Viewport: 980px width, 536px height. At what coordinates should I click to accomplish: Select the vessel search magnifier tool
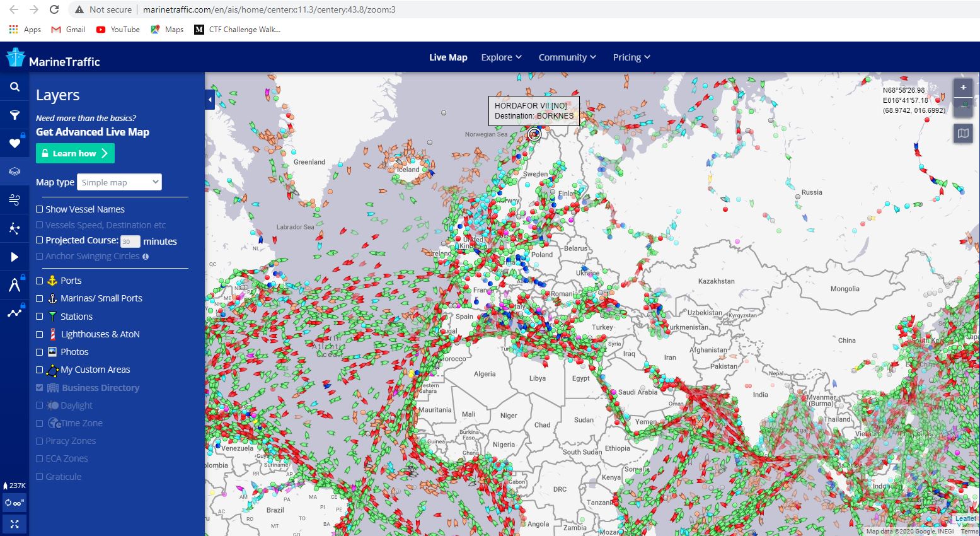[14, 87]
